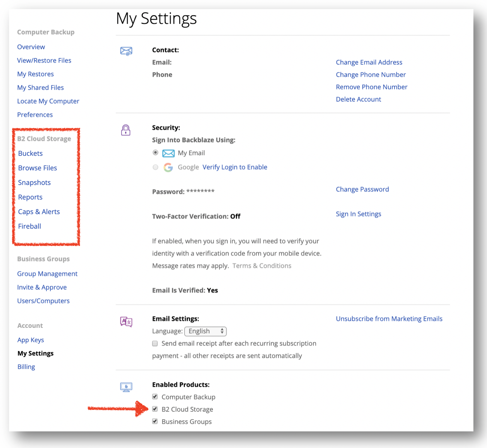Select Locate My Computer
The image size is (487, 448).
48,101
